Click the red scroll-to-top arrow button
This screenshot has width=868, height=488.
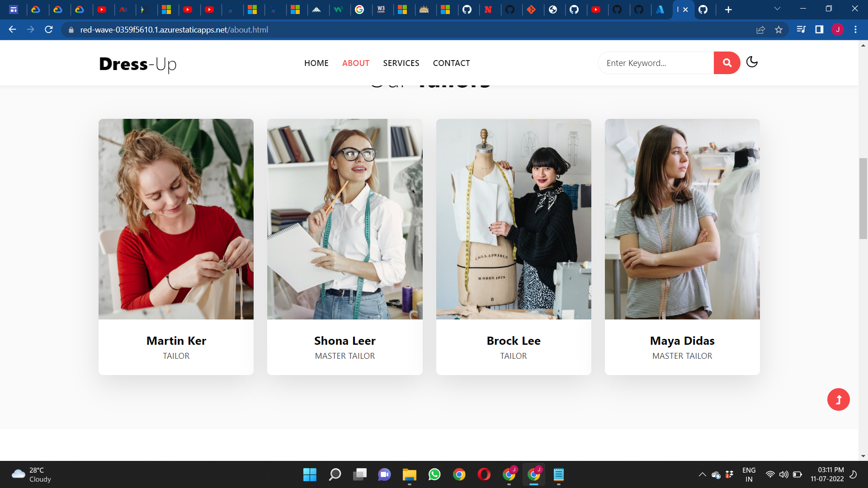[x=838, y=399]
